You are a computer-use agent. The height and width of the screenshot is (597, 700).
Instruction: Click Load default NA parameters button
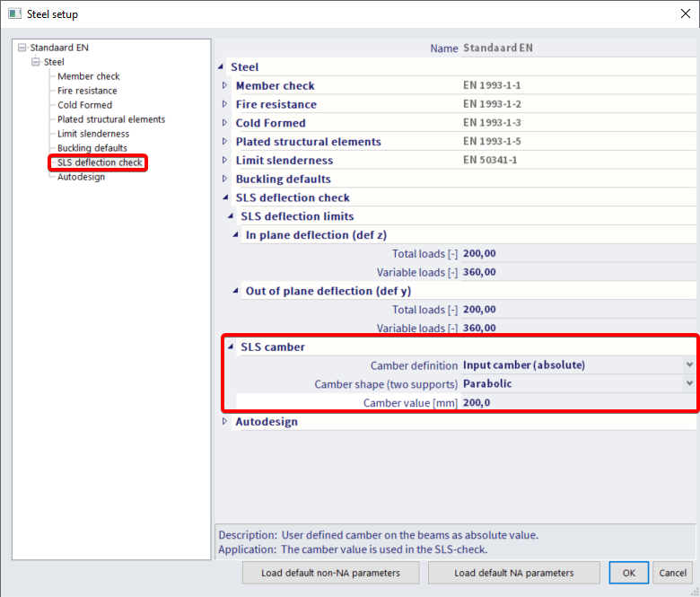[x=514, y=573]
